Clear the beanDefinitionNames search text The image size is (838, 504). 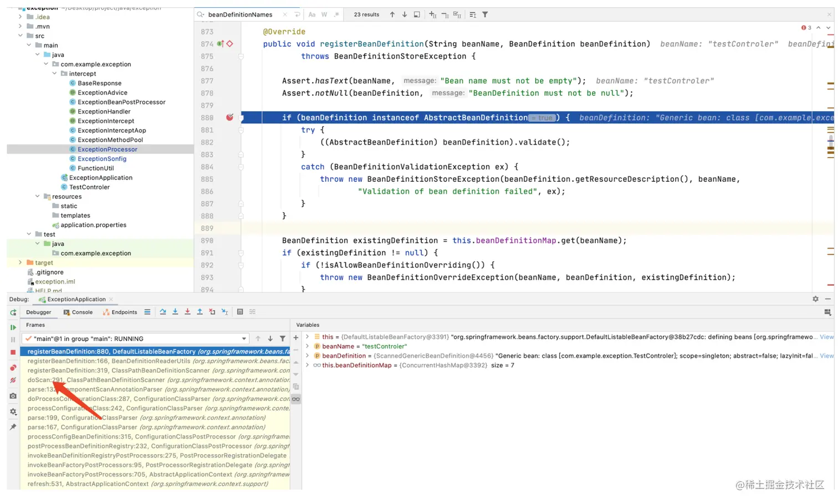tap(285, 14)
